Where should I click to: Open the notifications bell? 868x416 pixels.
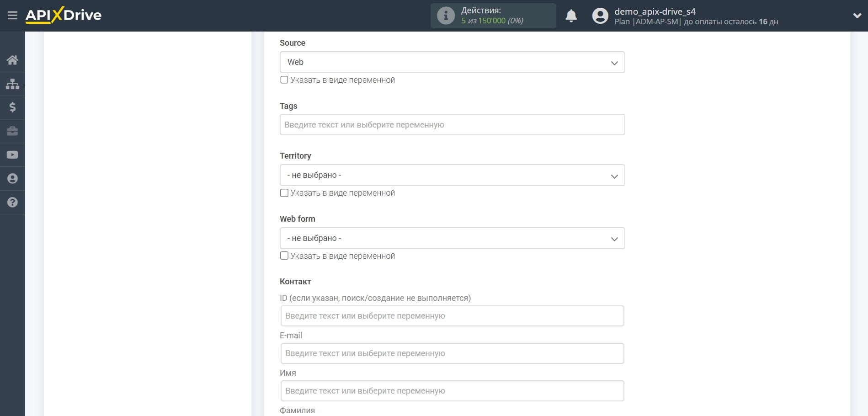point(571,16)
